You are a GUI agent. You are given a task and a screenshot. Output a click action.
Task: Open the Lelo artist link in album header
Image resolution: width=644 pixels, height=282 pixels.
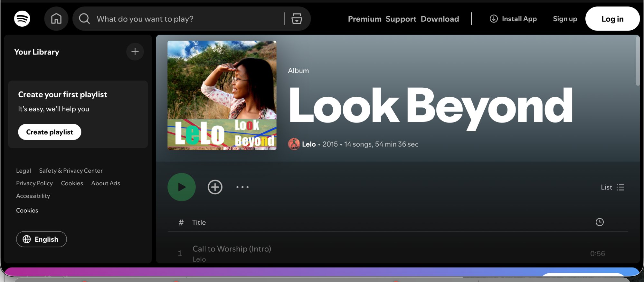(x=309, y=144)
